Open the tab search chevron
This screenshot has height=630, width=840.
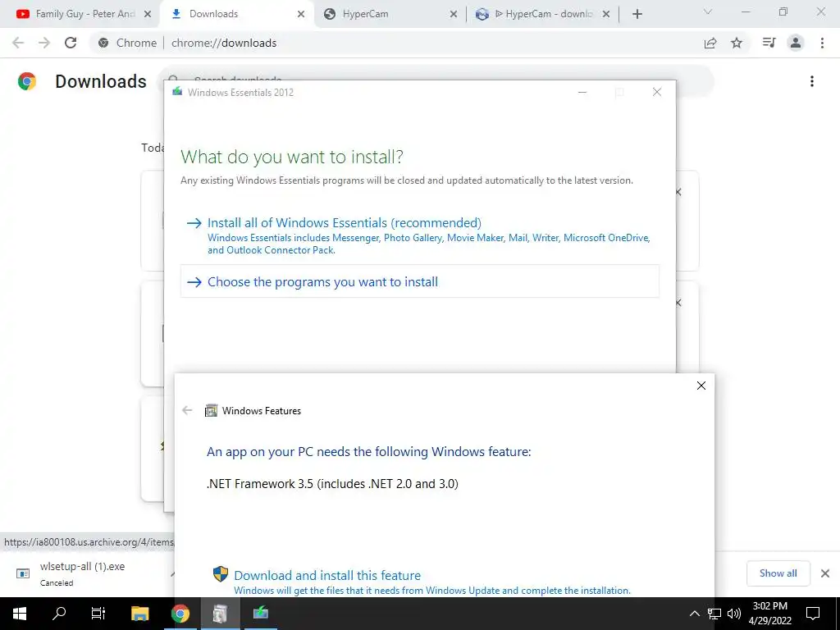(x=708, y=11)
